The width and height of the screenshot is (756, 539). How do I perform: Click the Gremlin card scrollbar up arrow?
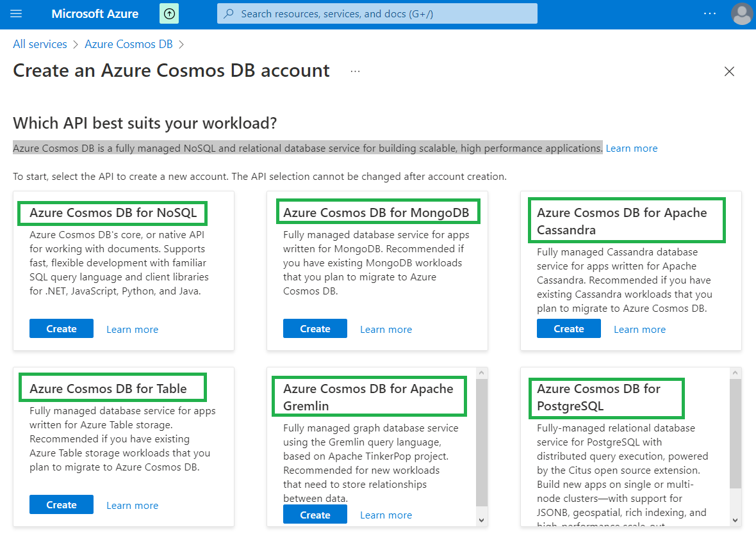(481, 373)
